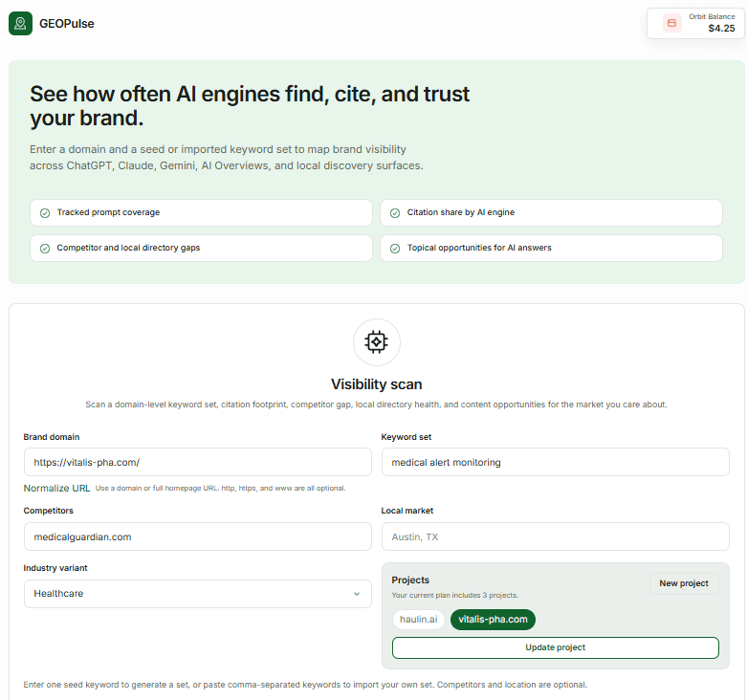
Task: Click the Normalize URL link
Action: coord(56,488)
